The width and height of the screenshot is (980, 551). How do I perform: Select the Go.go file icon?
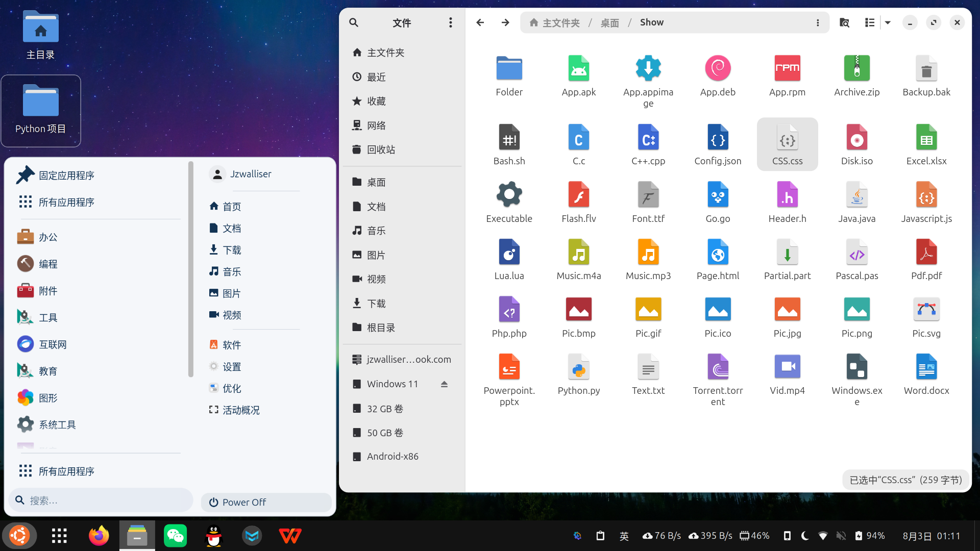coord(718,194)
